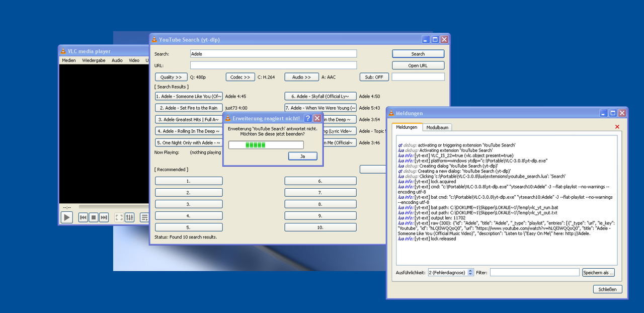Click the next track button in VLC
Screen dimensions: 644x313
(104, 217)
